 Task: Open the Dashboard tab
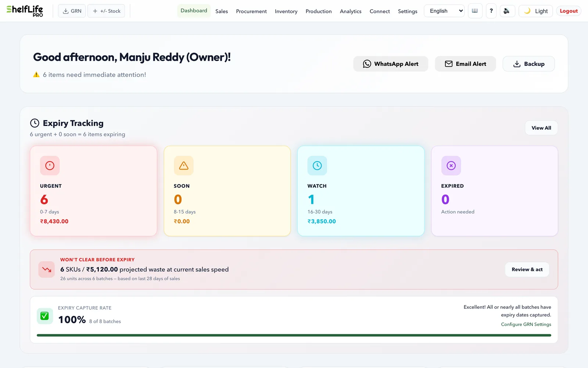coord(194,11)
